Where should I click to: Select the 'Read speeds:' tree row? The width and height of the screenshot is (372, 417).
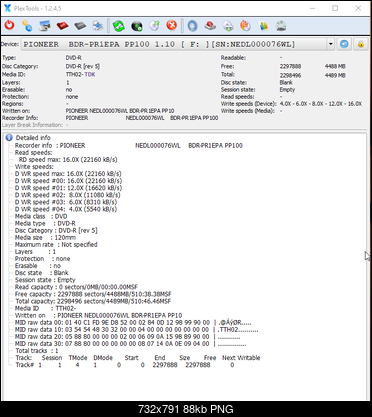coord(33,152)
